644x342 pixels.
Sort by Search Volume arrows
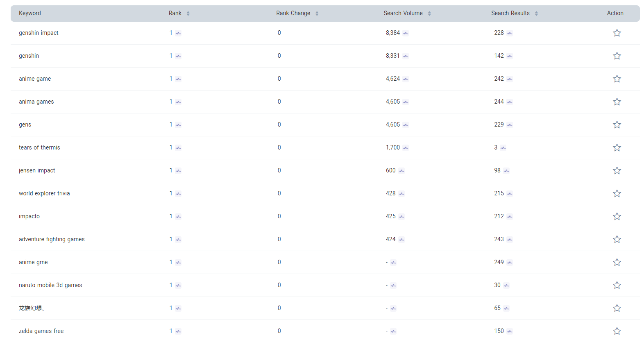pyautogui.click(x=429, y=14)
